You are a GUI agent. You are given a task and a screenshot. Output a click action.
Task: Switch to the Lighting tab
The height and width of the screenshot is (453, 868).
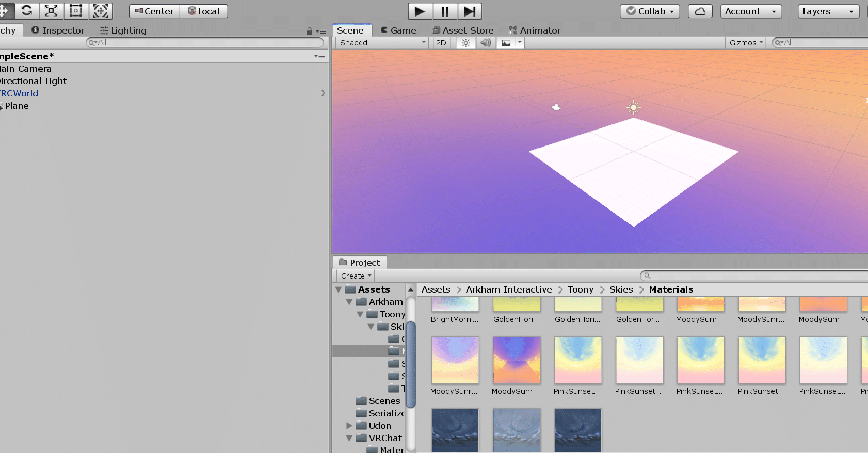(123, 30)
